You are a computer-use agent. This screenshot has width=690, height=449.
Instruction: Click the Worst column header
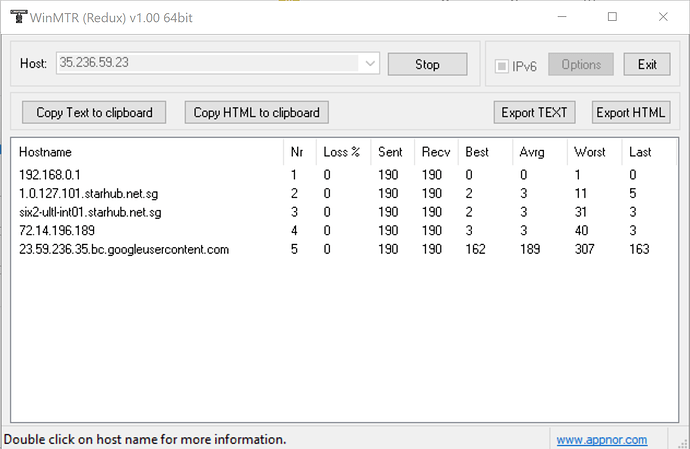coord(589,152)
